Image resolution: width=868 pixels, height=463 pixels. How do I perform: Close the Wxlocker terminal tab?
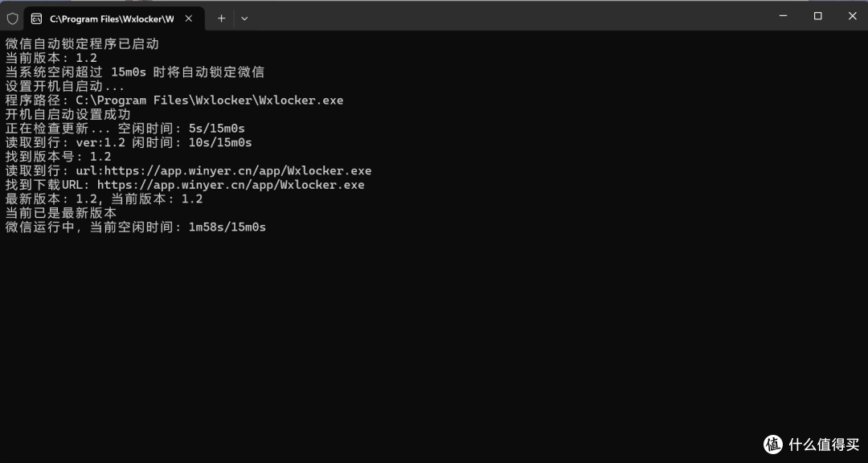(188, 18)
